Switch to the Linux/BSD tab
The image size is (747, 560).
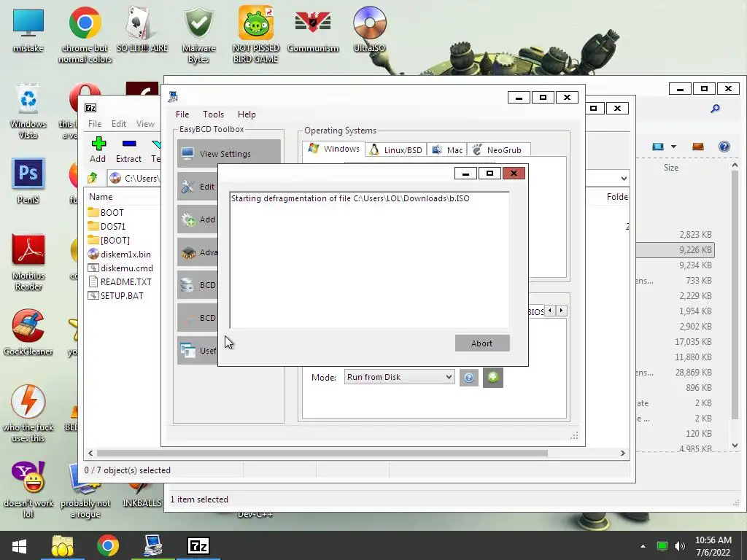tap(396, 150)
